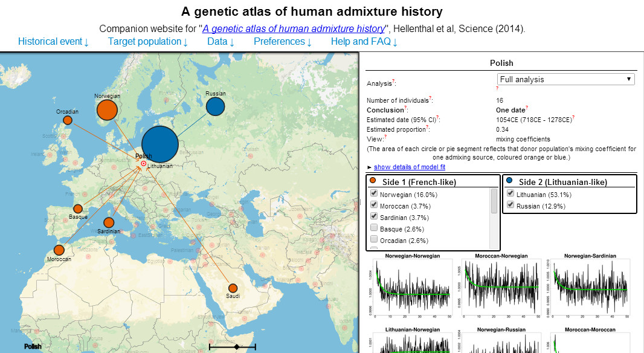Click the Sardinian orange circle on map

109,222
